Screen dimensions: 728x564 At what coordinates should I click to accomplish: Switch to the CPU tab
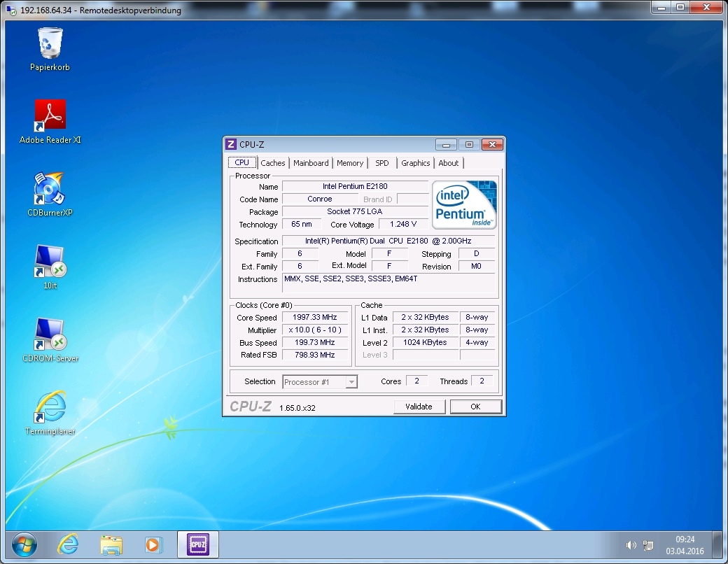[x=242, y=162]
